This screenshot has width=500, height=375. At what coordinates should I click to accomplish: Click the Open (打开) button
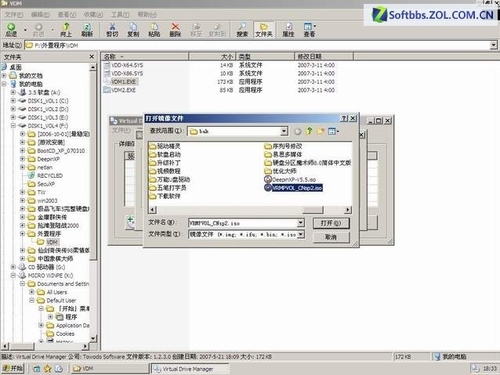click(x=331, y=223)
